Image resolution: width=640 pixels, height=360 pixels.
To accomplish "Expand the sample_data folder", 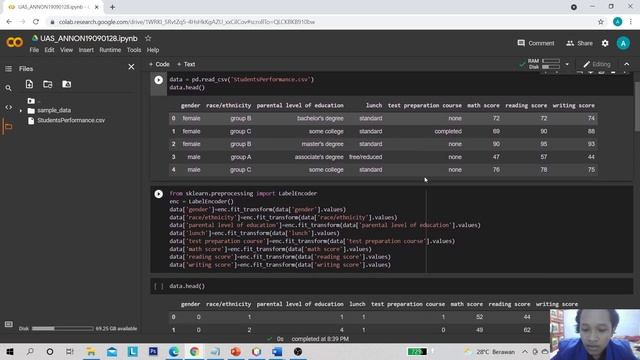I will coord(21,111).
